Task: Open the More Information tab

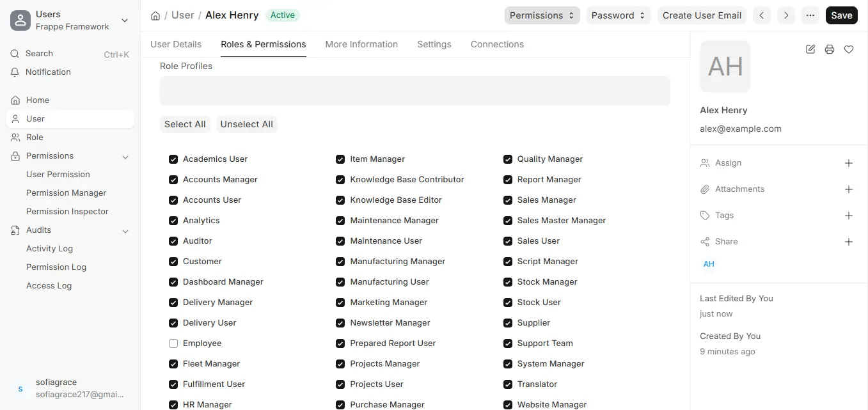Action: coord(361,44)
